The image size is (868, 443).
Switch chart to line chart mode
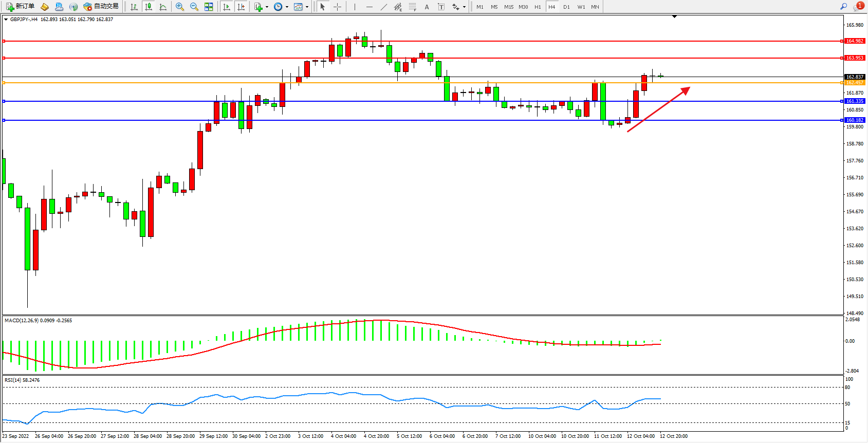163,7
